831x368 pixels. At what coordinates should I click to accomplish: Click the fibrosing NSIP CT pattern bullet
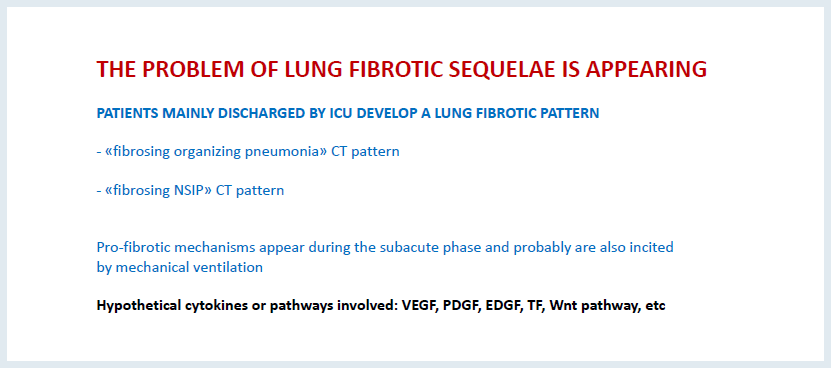pyautogui.click(x=190, y=190)
